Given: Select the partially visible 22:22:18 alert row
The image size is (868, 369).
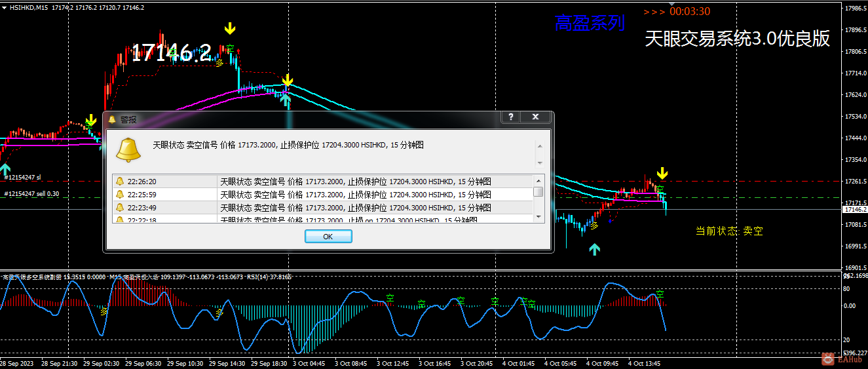Looking at the screenshot, I should (323, 219).
